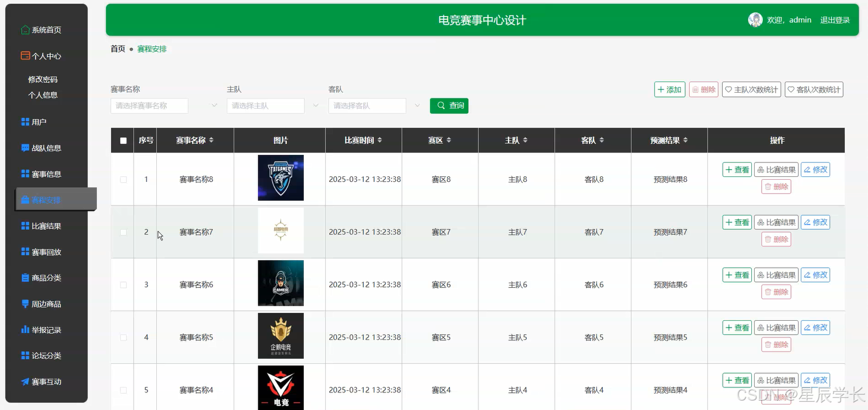Sort by 主队 column arrows
Screen dimensions: 868x410
(x=525, y=141)
